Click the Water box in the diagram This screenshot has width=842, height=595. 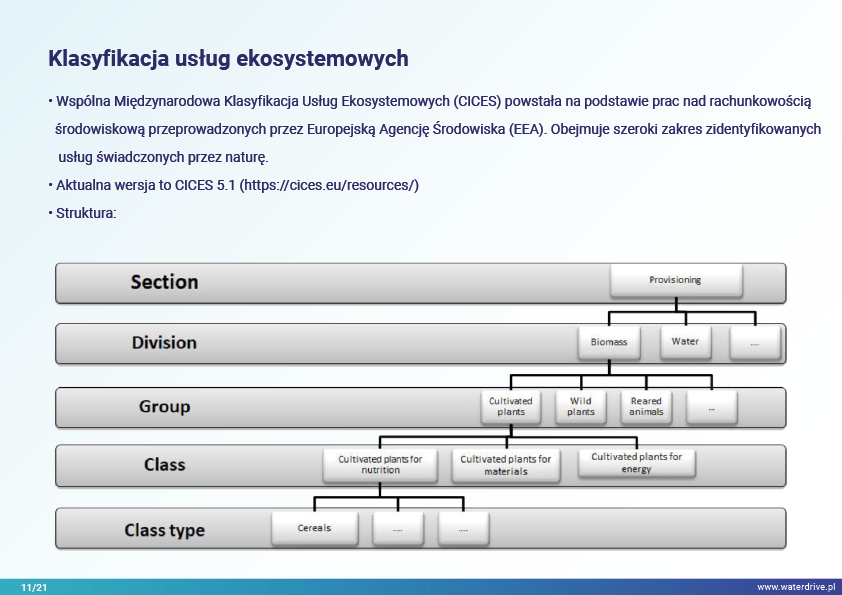[685, 342]
